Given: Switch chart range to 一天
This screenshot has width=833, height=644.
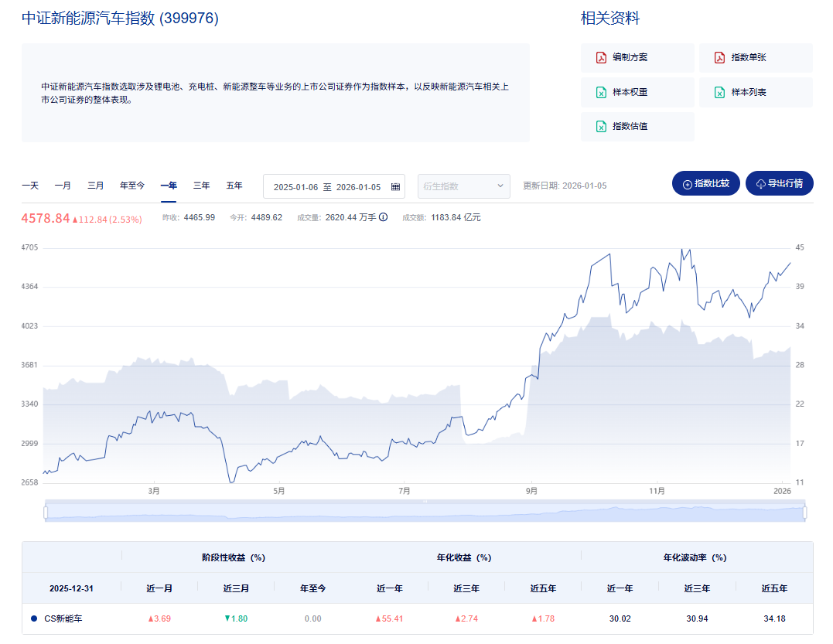Looking at the screenshot, I should [30, 186].
